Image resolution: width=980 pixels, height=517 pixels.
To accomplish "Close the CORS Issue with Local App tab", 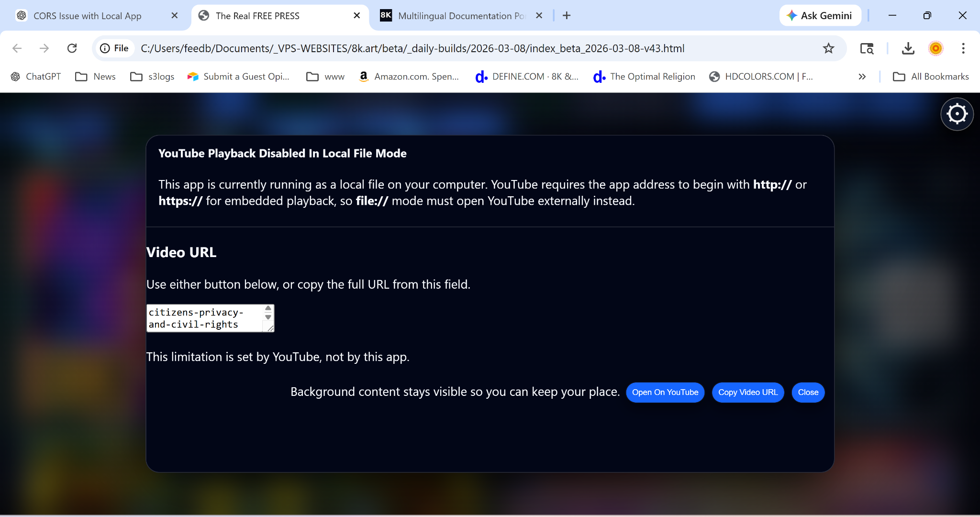I will tap(175, 15).
